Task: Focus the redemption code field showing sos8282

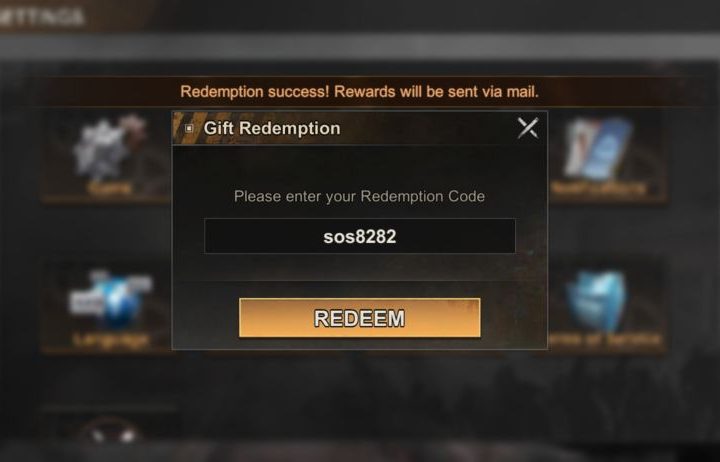Action: tap(360, 236)
